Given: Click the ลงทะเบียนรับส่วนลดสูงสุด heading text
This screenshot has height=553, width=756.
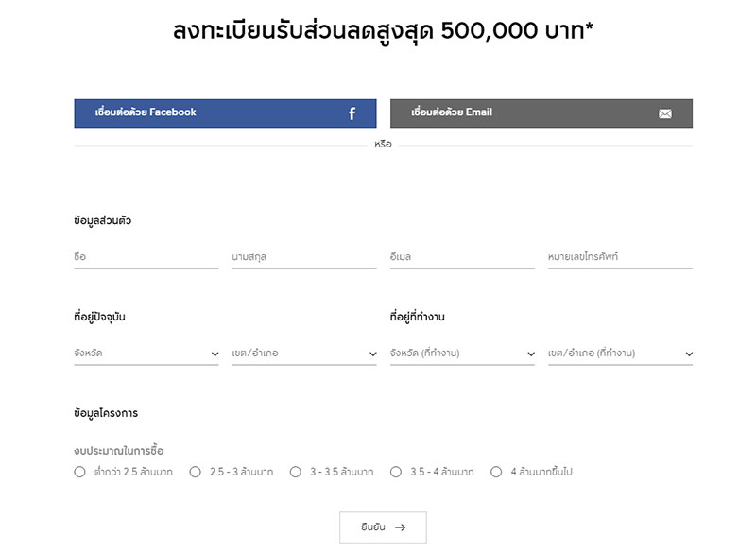Looking at the screenshot, I should pos(383,32).
